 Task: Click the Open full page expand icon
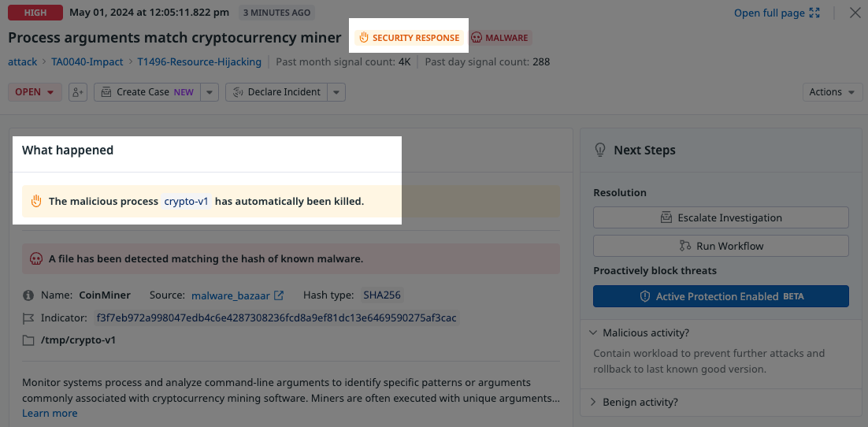[814, 13]
